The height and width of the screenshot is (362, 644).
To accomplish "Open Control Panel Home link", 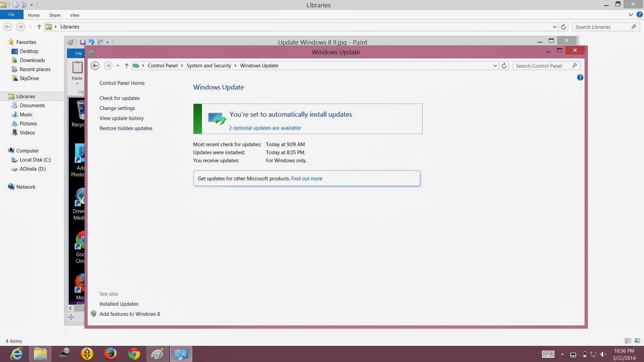I will click(122, 83).
